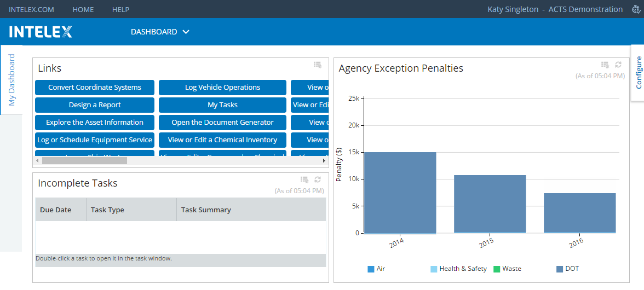This screenshot has width=644, height=290.
Task: Toggle the Air legend swatch
Action: pos(371,269)
